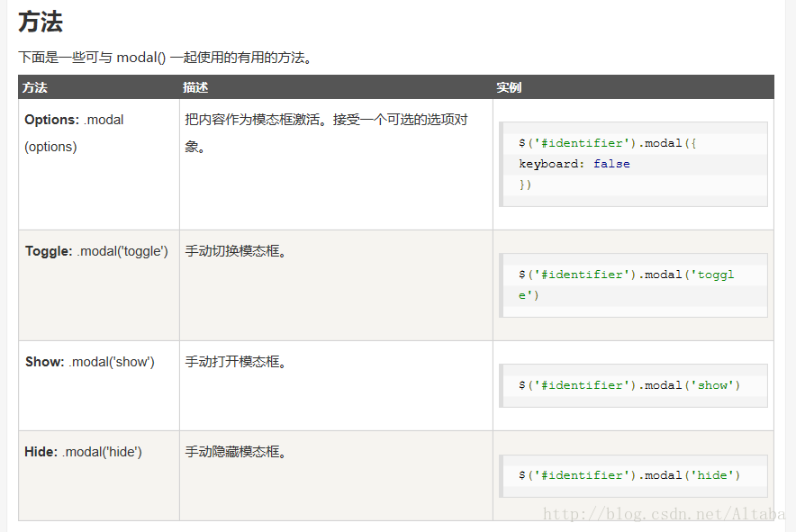This screenshot has width=796, height=532.
Task: Click the Show: .modal('show') cell
Action: click(99, 386)
